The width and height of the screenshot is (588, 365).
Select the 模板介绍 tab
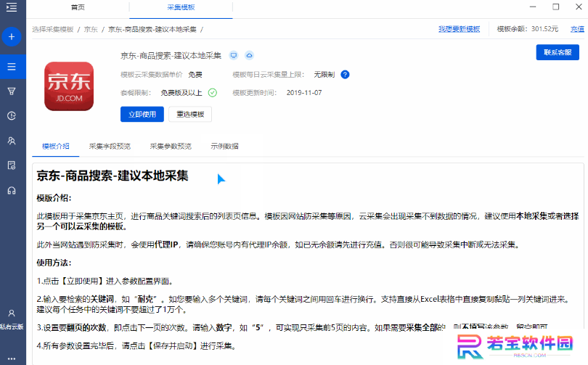click(55, 146)
